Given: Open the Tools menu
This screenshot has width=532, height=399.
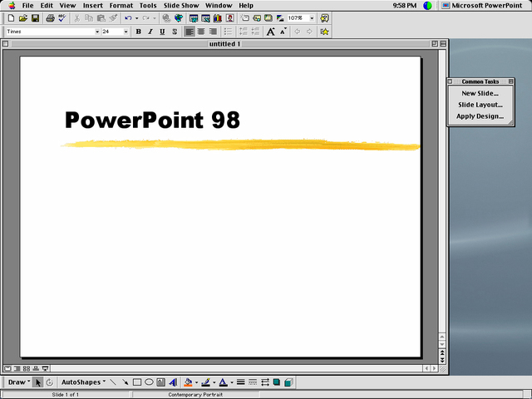Looking at the screenshot, I should 148,6.
